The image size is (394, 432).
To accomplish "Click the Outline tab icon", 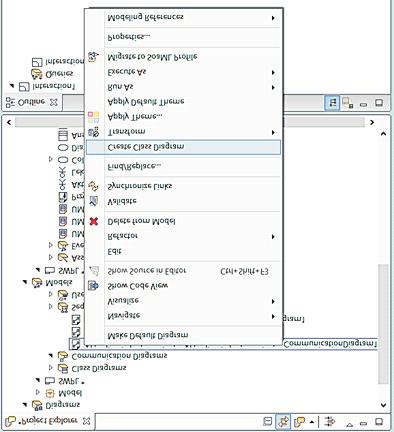I will tap(11, 102).
